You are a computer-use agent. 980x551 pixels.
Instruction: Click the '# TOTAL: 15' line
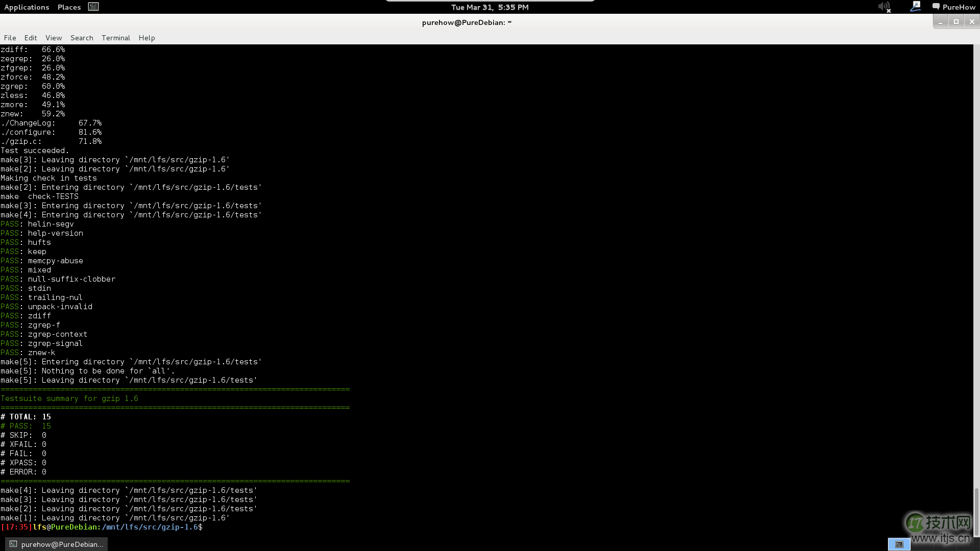(26, 417)
